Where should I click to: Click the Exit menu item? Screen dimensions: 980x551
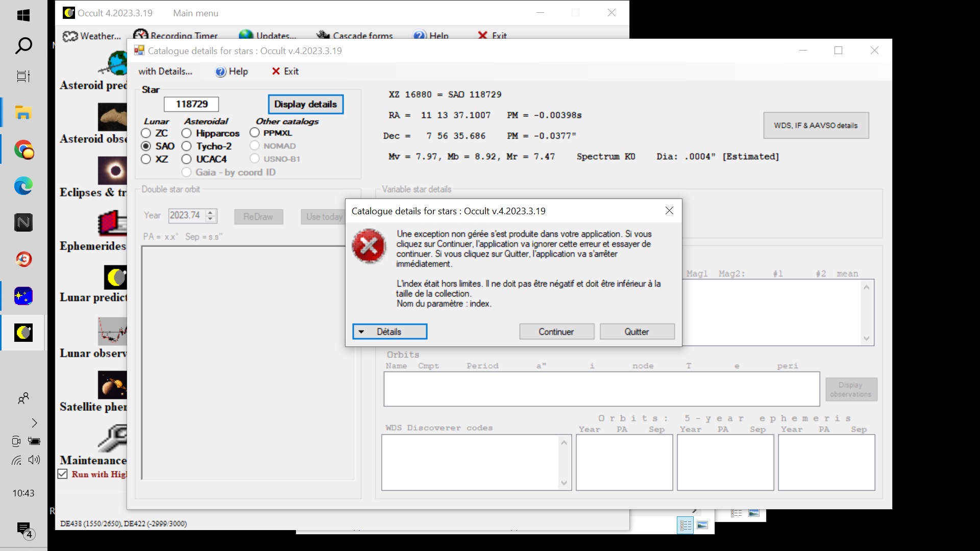point(285,71)
